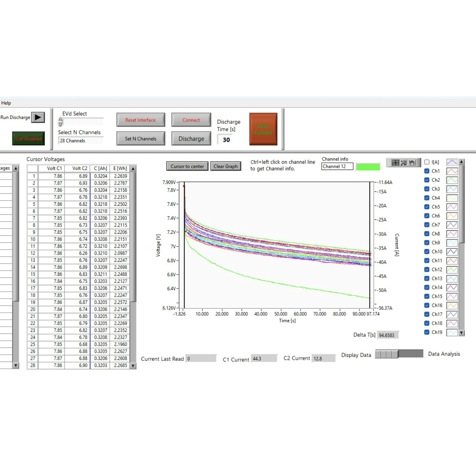Click the Discharge button
Image resolution: width=476 pixels, height=476 pixels.
tap(191, 139)
